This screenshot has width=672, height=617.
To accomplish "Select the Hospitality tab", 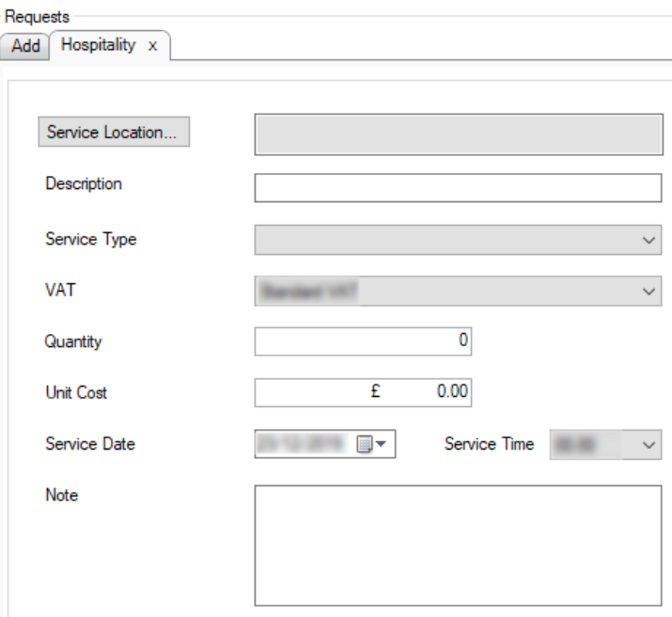I will point(98,45).
